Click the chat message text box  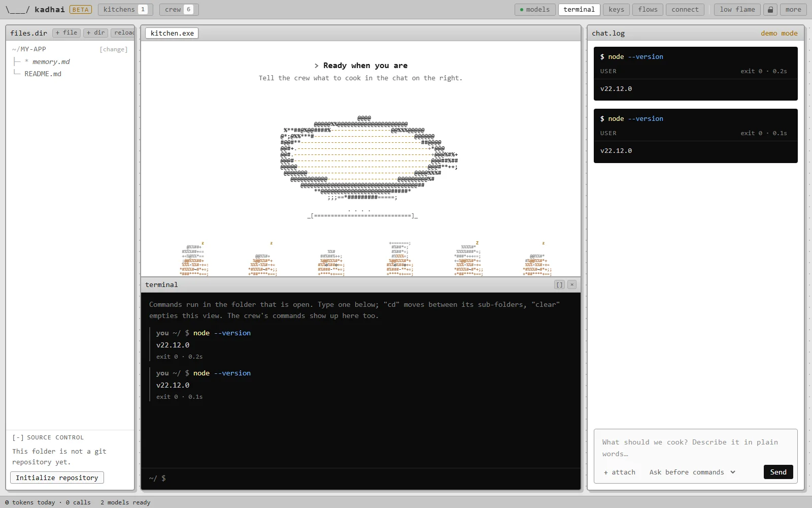click(695, 448)
